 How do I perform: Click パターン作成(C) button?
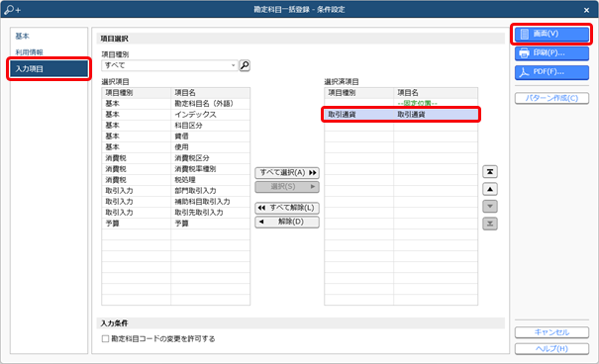pos(551,98)
